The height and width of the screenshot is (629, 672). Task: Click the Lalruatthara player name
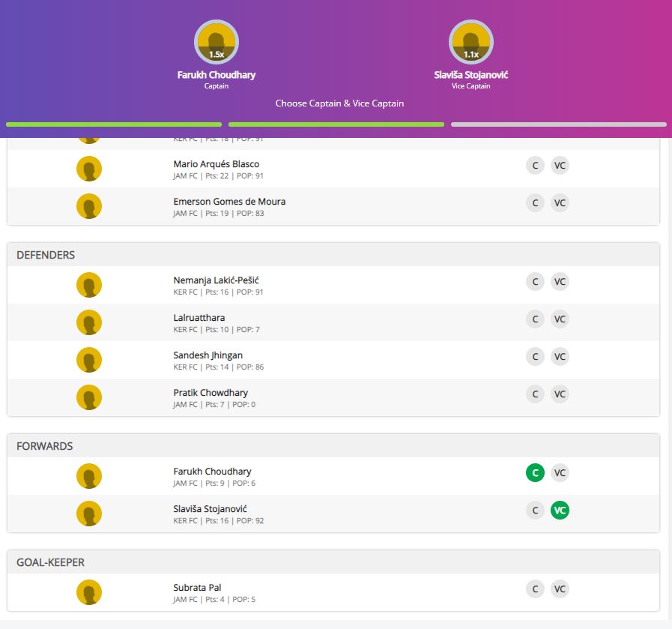pyautogui.click(x=199, y=318)
